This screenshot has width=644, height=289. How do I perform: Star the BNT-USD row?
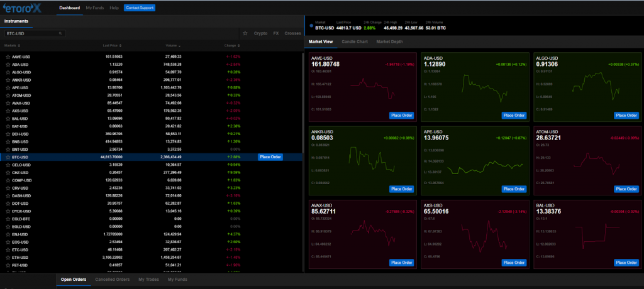pos(8,150)
